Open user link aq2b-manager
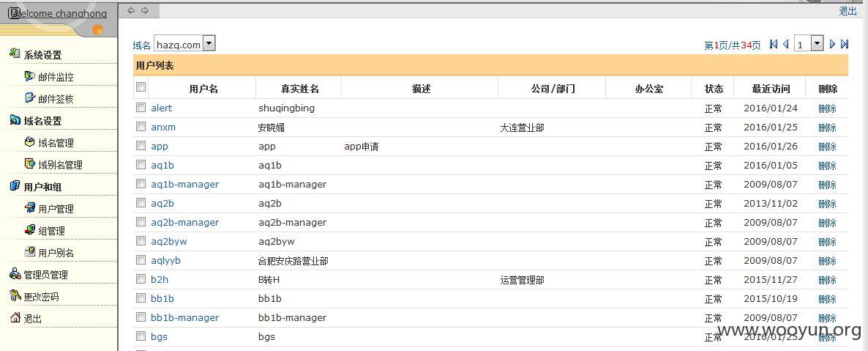This screenshot has width=868, height=351. pyautogui.click(x=185, y=222)
